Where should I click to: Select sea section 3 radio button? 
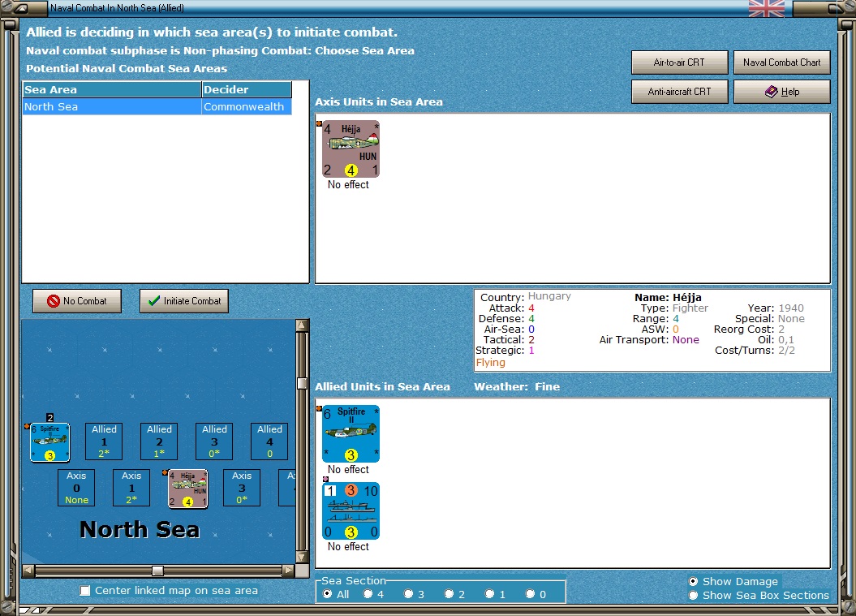(408, 593)
